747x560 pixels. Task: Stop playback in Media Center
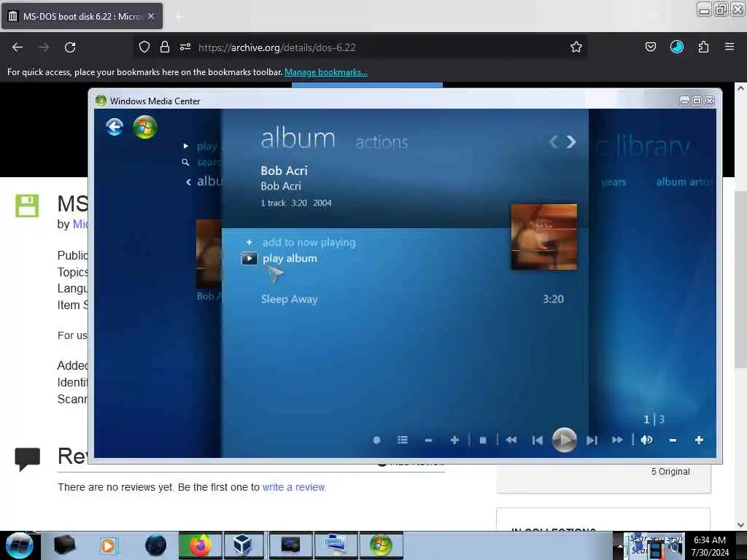[483, 440]
